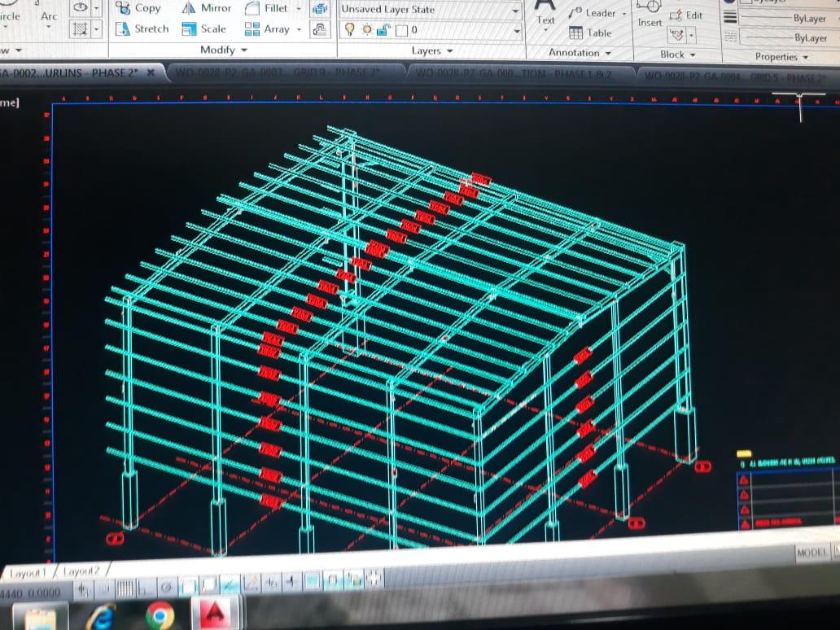Select the Array tool
This screenshot has width=840, height=630.
[267, 29]
